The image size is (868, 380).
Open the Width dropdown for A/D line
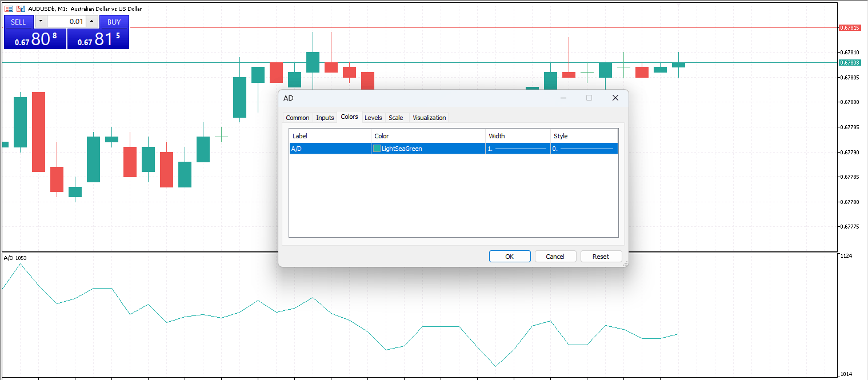pos(518,149)
